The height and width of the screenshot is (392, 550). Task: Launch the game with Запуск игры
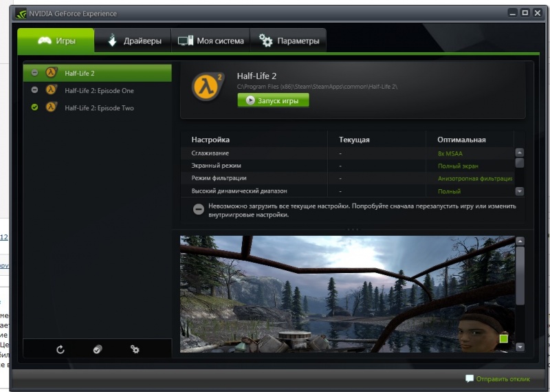click(273, 100)
